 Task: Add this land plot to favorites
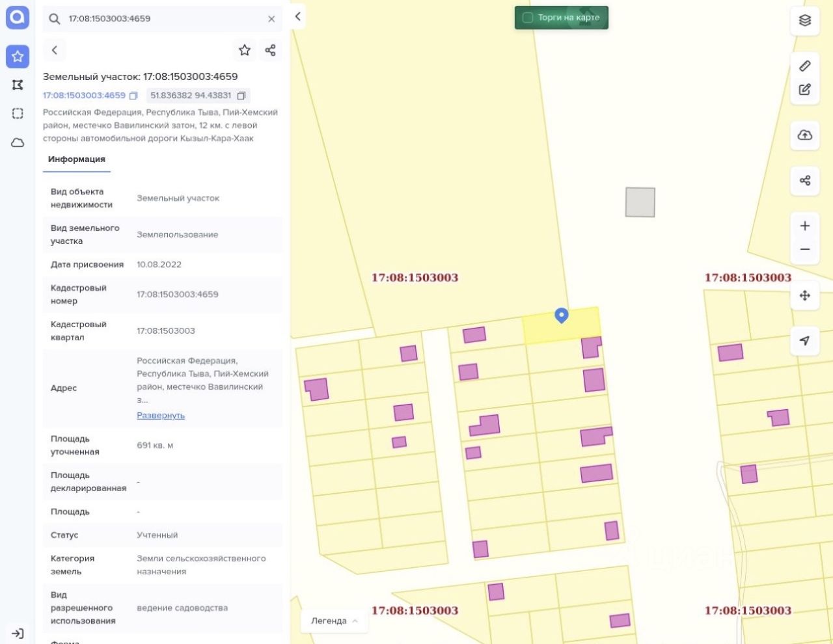245,50
